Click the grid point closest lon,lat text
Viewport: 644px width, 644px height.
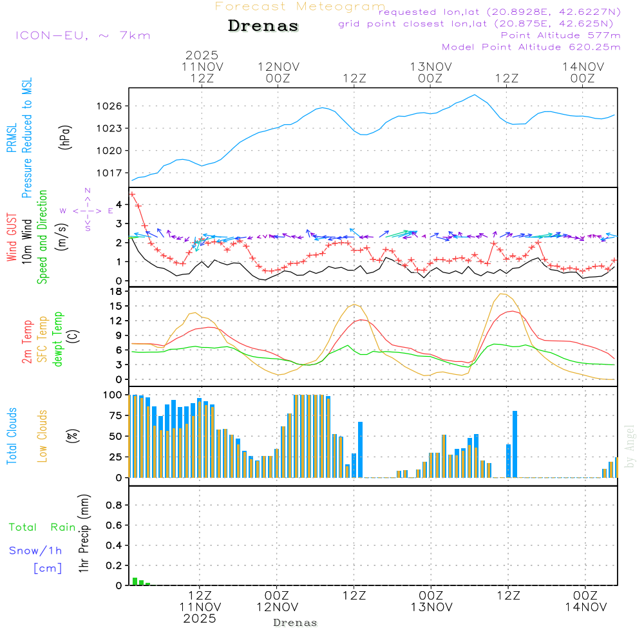coord(480,24)
